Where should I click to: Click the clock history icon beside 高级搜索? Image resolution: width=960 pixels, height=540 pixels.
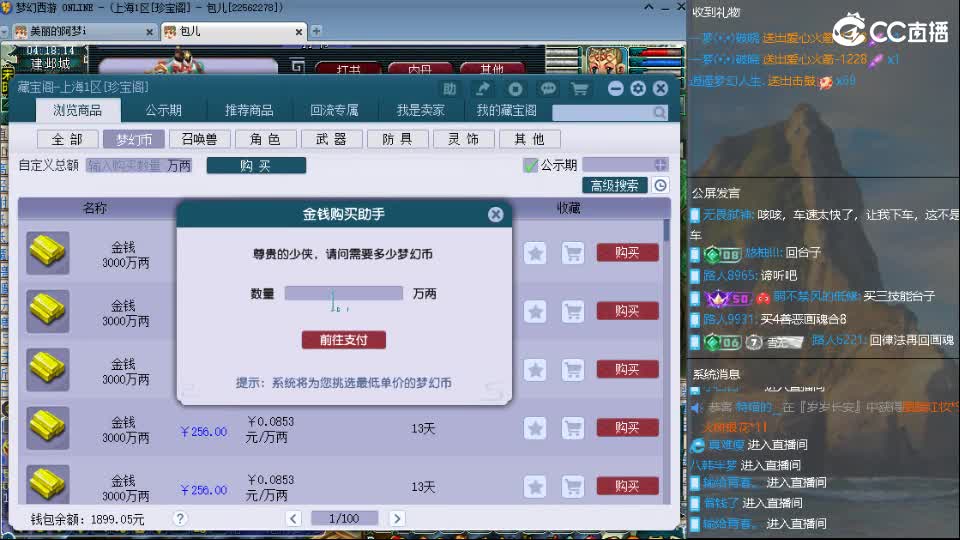pos(661,186)
